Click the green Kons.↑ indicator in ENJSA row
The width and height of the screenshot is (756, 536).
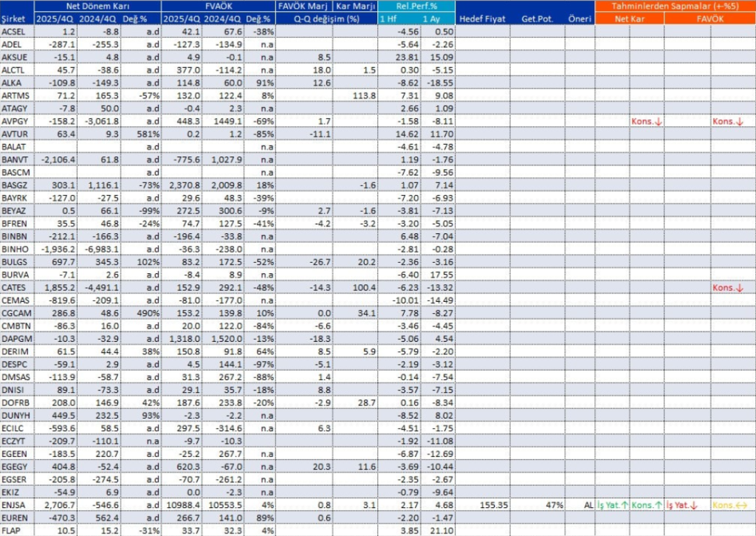(645, 506)
